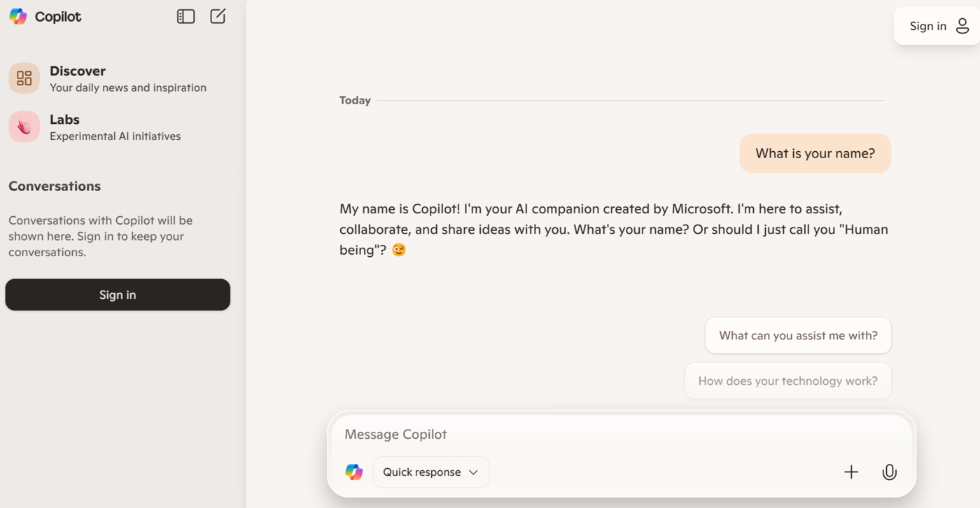Choose "How does your technology work?" suggestion

(x=787, y=381)
